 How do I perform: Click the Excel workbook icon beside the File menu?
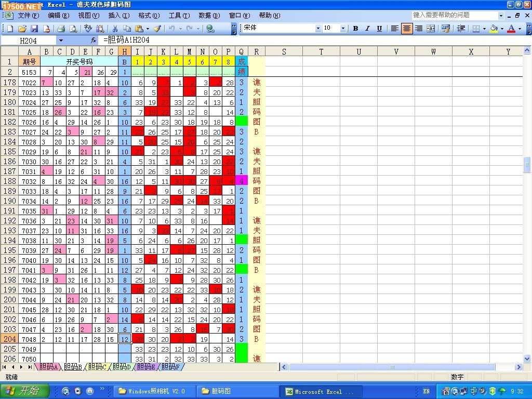[x=8, y=15]
